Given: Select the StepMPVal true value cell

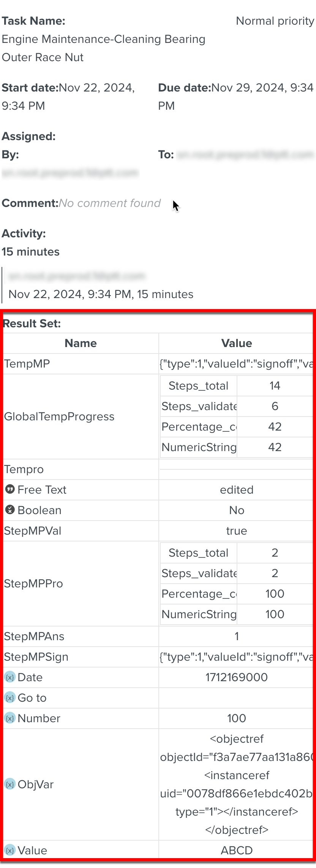Looking at the screenshot, I should (236, 531).
